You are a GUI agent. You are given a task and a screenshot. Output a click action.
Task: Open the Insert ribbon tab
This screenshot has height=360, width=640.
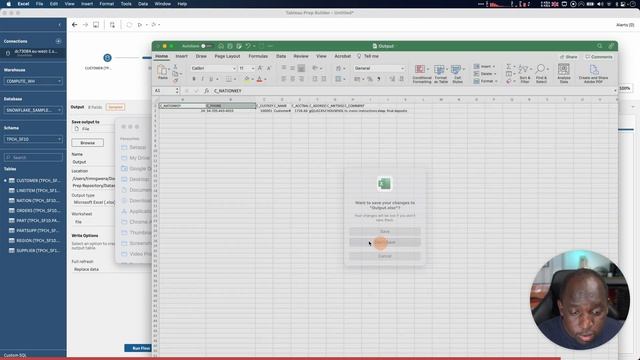coord(182,56)
